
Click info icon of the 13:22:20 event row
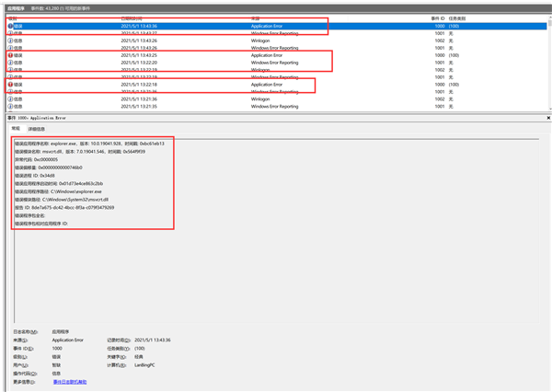10,63
